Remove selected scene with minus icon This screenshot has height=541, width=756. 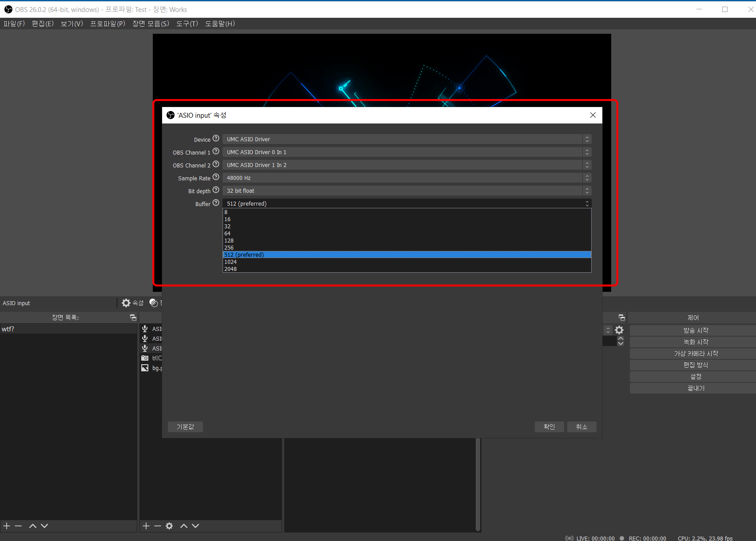[x=18, y=526]
